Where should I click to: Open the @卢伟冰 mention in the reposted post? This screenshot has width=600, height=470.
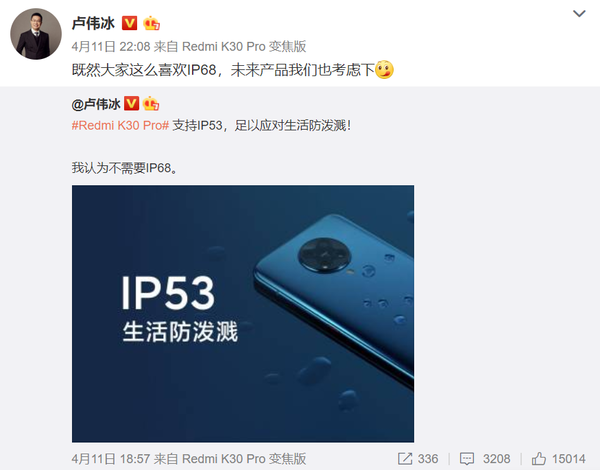pos(96,104)
